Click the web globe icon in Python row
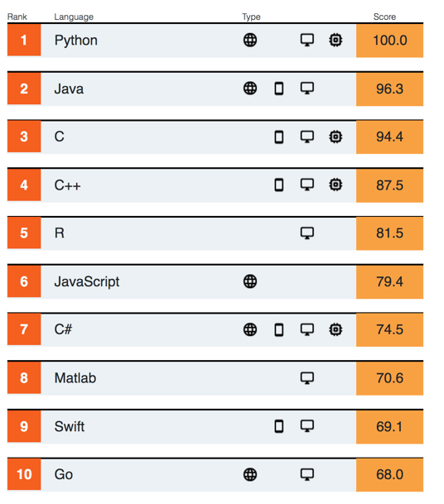This screenshot has height=504, width=444. [250, 41]
